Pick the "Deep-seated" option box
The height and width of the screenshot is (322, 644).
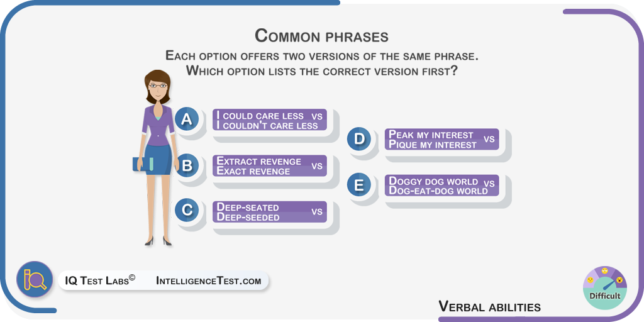(x=269, y=212)
